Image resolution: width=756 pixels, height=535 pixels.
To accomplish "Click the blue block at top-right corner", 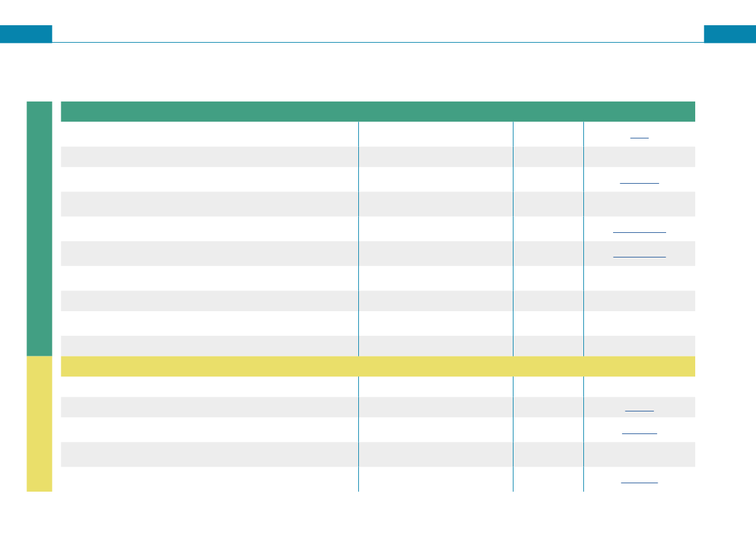I will pyautogui.click(x=729, y=34).
